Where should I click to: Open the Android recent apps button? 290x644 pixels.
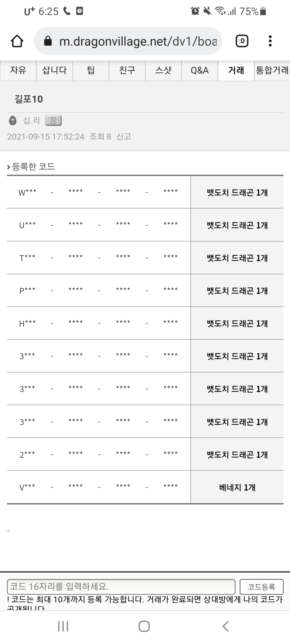pyautogui.click(x=63, y=626)
